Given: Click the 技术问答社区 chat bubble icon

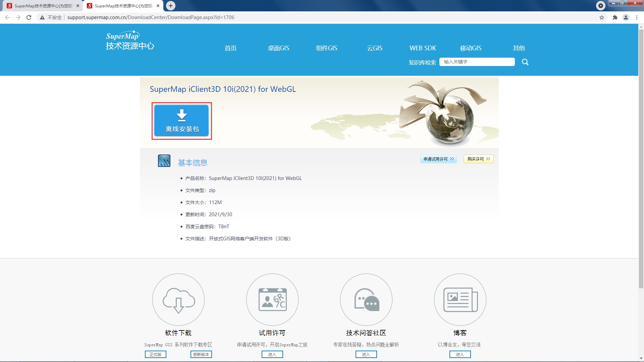Looking at the screenshot, I should pos(366,300).
